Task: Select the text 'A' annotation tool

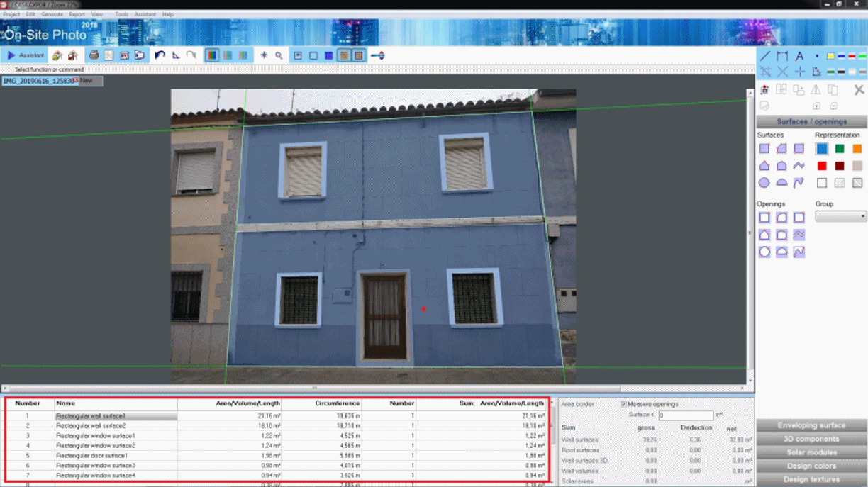Action: [x=799, y=56]
